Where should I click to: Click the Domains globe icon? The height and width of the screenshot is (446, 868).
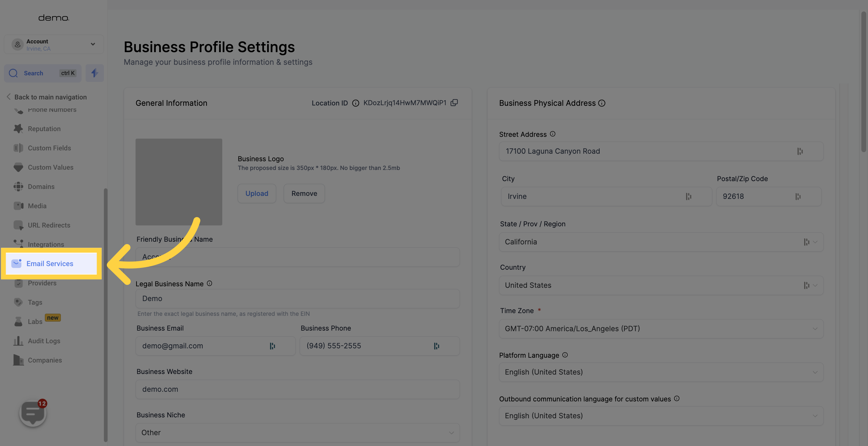[18, 187]
